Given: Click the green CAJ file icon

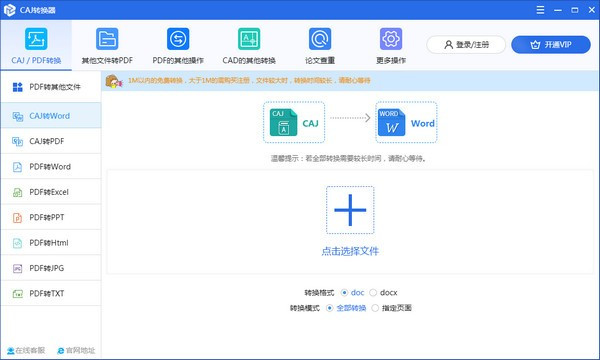Looking at the screenshot, I should pyautogui.click(x=283, y=122).
